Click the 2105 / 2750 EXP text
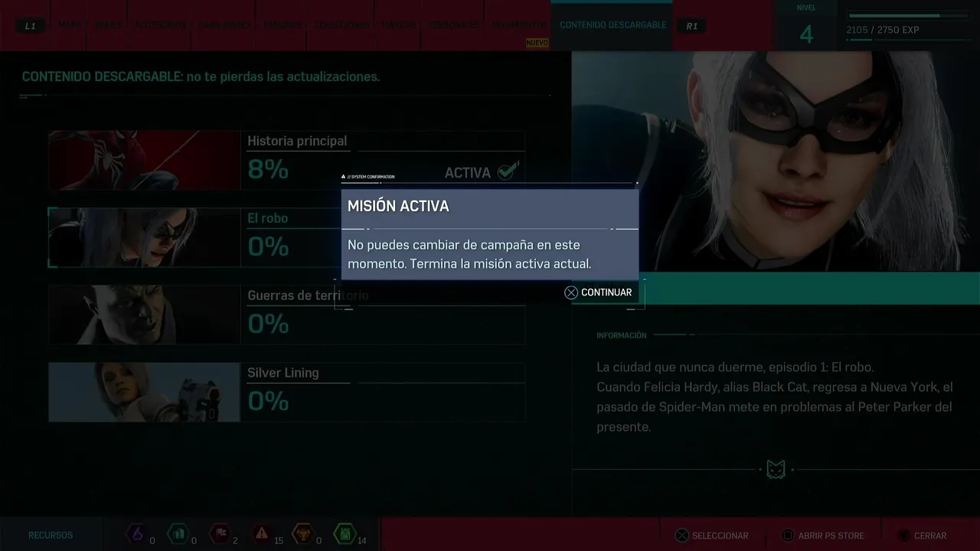980x551 pixels. point(883,30)
